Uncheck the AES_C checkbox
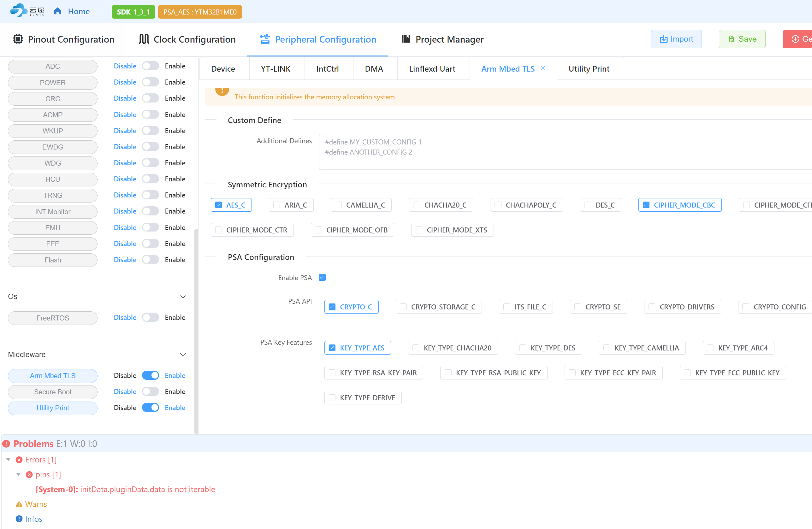Viewport: 812px width, 529px height. 219,205
